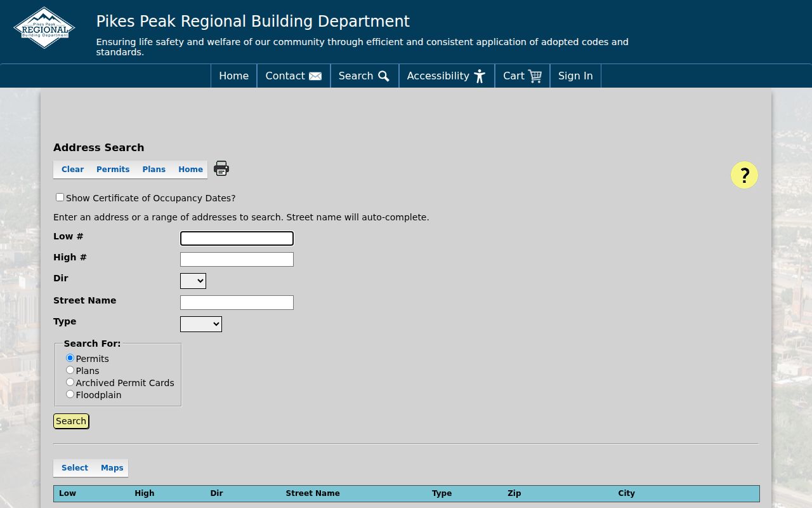Focus the Low # input field
The image size is (812, 508).
point(237,238)
